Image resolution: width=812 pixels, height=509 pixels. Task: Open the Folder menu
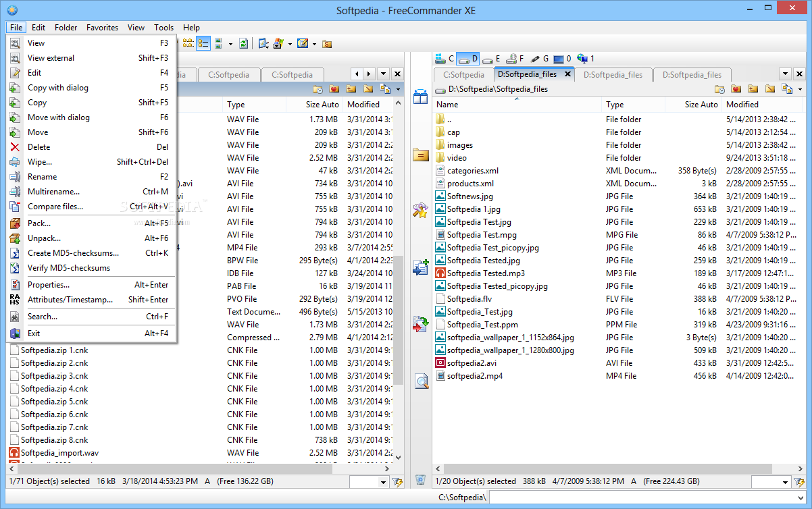click(x=66, y=28)
